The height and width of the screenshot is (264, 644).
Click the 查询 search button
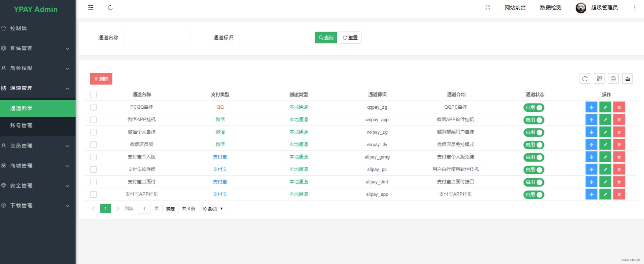(x=326, y=37)
